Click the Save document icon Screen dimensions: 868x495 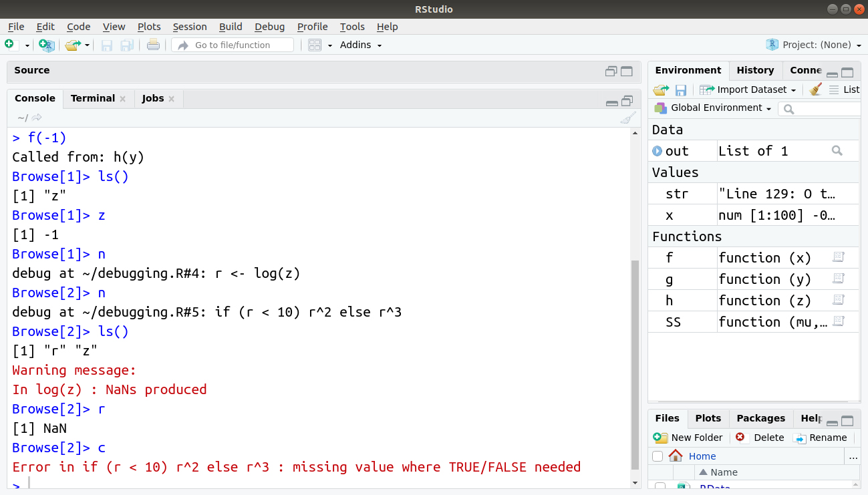point(107,45)
